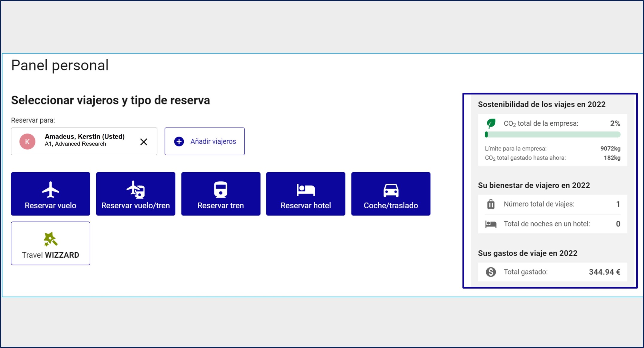Click the plus icon on Añadir viajeros

click(x=179, y=142)
